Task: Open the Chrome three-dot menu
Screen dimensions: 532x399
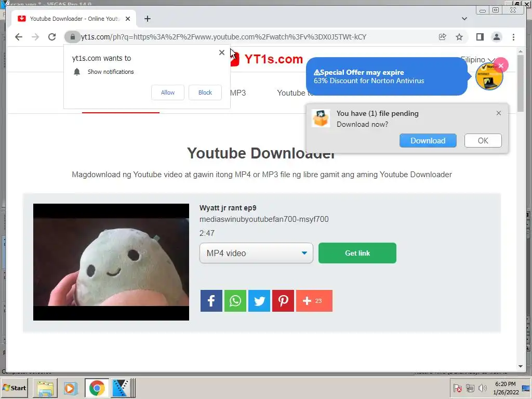Action: [x=514, y=37]
